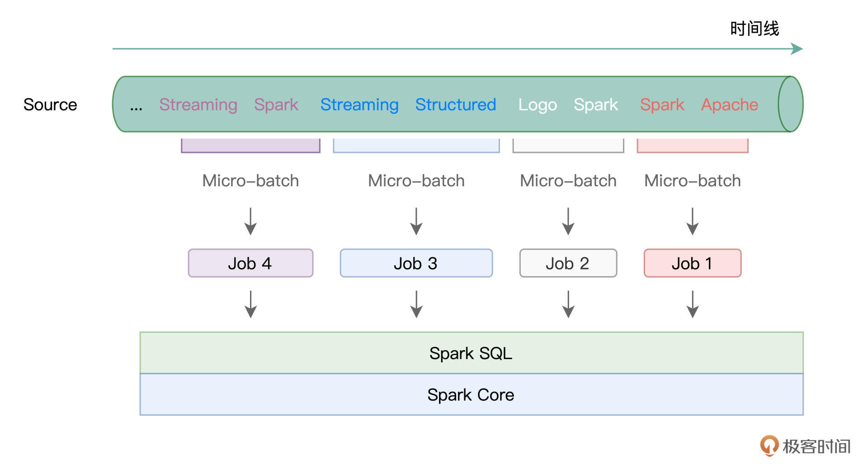868x468 pixels.
Task: Click the red Job 1 box
Action: 692,263
